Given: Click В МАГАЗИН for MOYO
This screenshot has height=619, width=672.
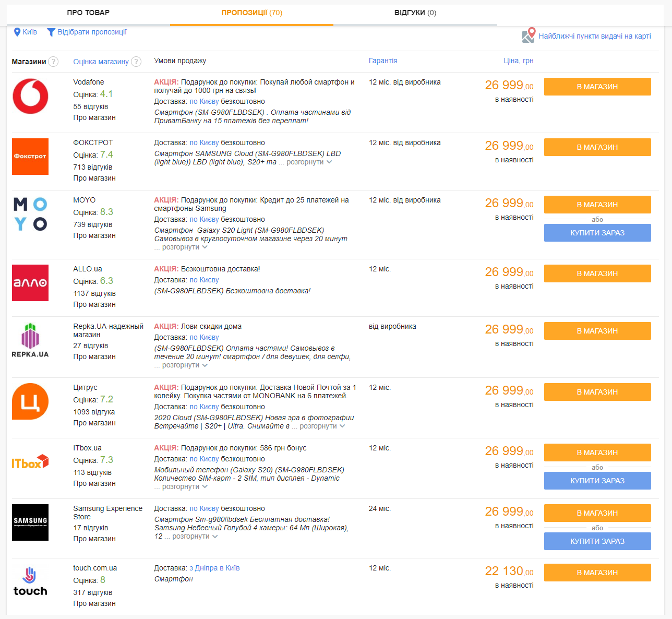Looking at the screenshot, I should point(597,205).
